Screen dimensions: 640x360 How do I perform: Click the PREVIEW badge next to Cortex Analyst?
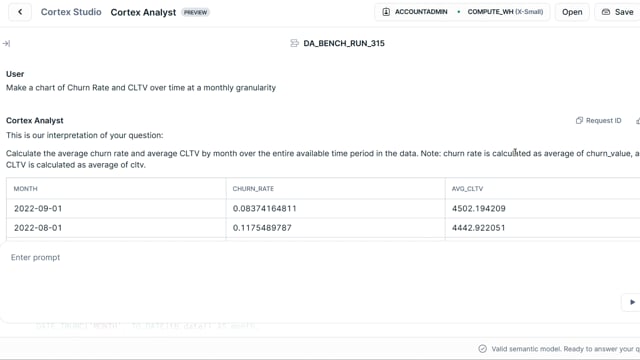[195, 12]
